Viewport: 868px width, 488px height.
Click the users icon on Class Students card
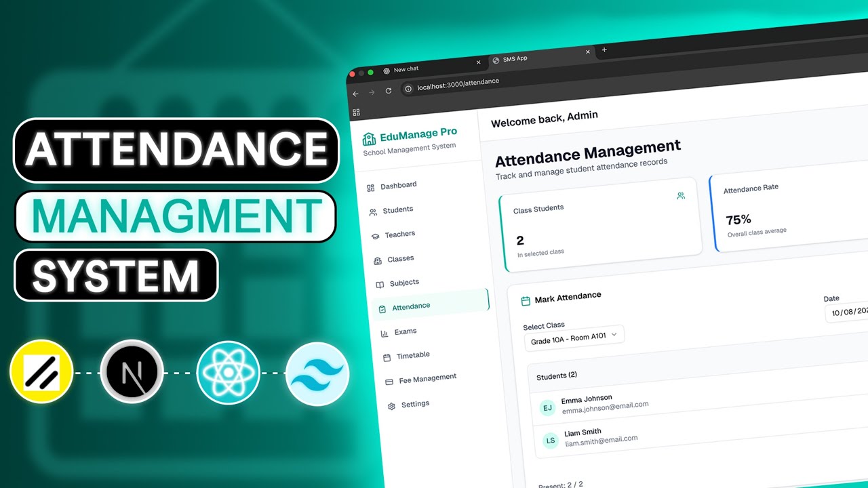coord(681,196)
